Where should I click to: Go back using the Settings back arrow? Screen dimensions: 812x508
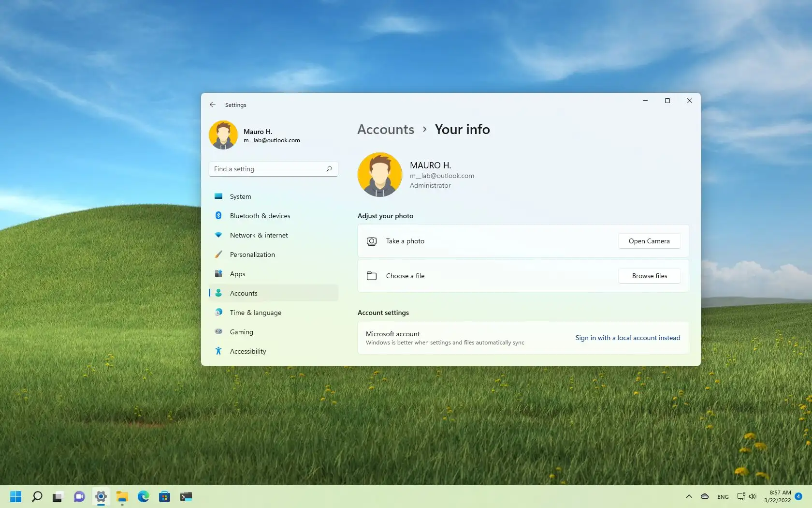[213, 105]
